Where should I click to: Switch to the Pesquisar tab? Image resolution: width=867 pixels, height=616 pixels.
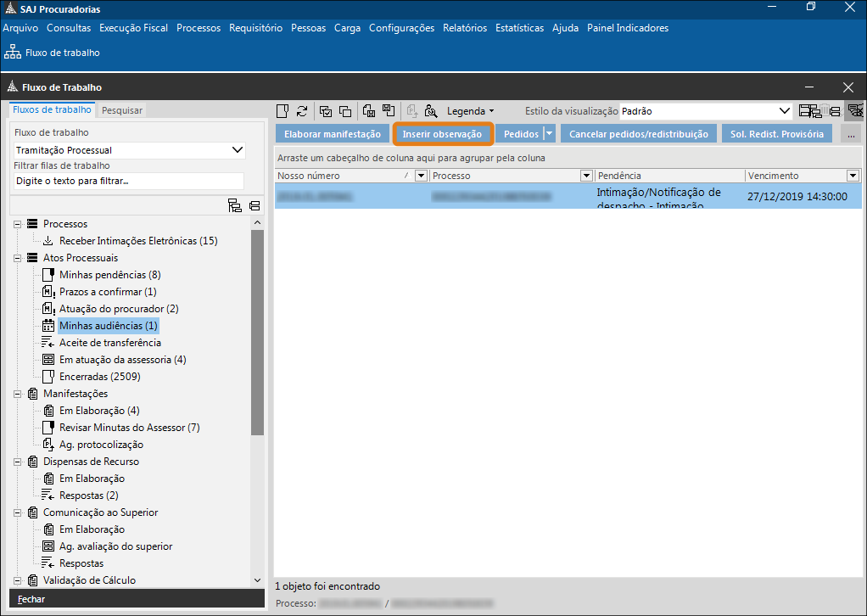pos(122,110)
